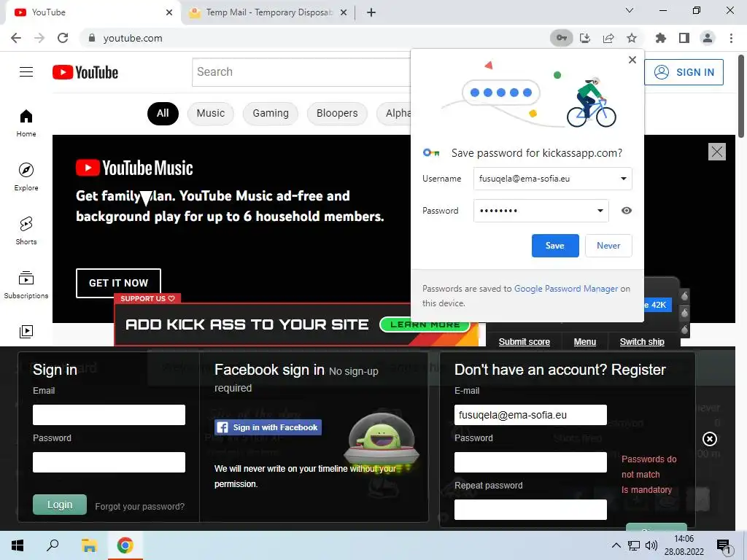Click the Chrome taskbar icon
Screen dimensions: 747x560
(x=125, y=545)
